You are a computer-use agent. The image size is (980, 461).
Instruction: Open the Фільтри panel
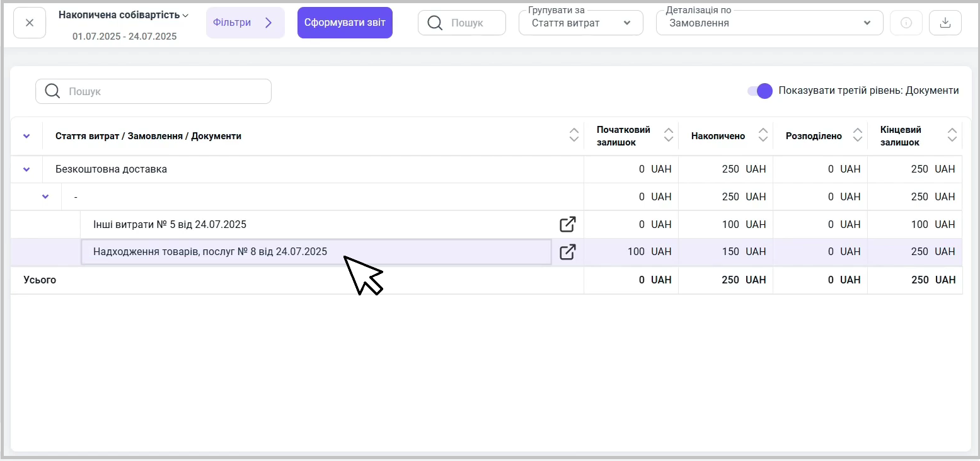(245, 23)
